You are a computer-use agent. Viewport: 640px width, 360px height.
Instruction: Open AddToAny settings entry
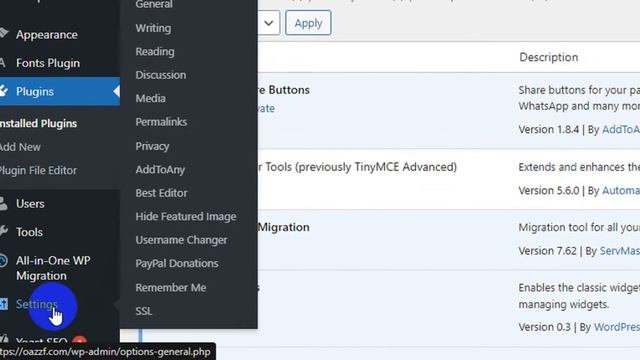160,170
